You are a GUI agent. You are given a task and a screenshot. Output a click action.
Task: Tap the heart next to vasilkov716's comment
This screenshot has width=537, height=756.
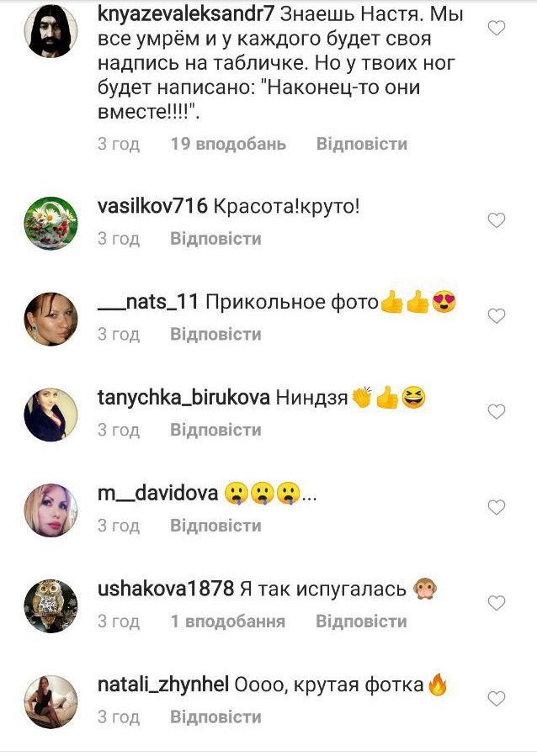(x=496, y=220)
